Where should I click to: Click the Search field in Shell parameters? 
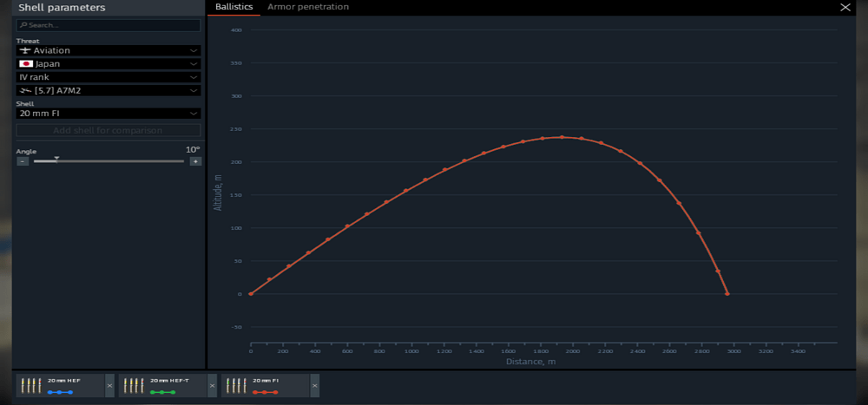pyautogui.click(x=108, y=25)
